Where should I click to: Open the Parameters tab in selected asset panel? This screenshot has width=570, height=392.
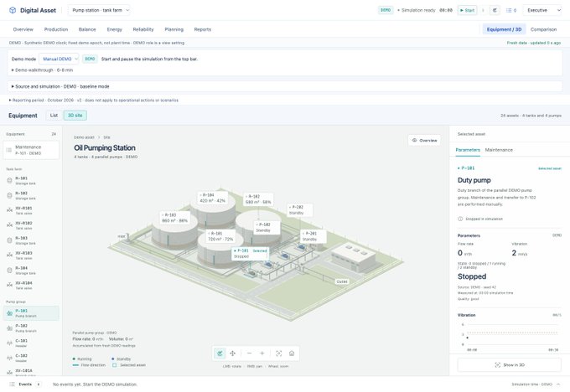(468, 150)
